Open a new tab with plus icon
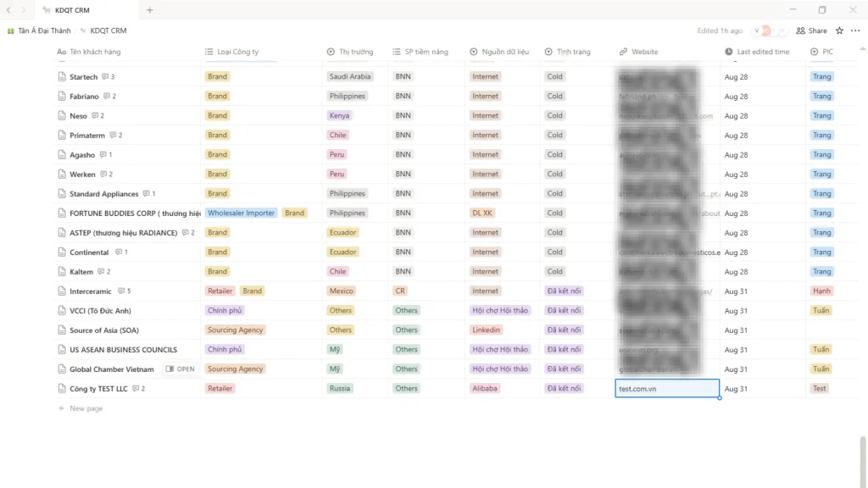 pyautogui.click(x=149, y=10)
